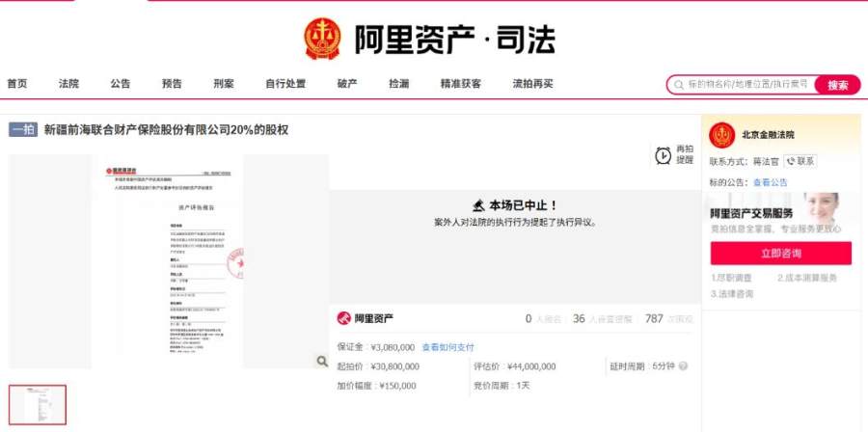
Task: Open the 精准获客 navigation item
Action: 461,84
